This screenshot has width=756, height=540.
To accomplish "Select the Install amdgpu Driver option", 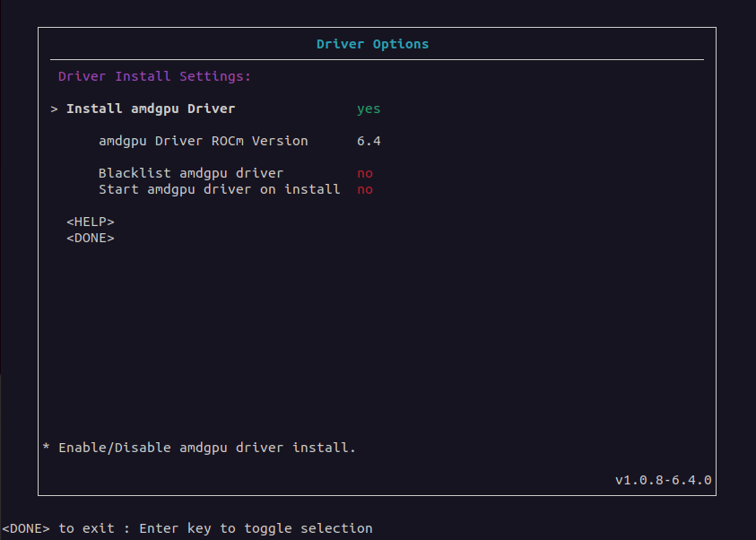I will [151, 109].
